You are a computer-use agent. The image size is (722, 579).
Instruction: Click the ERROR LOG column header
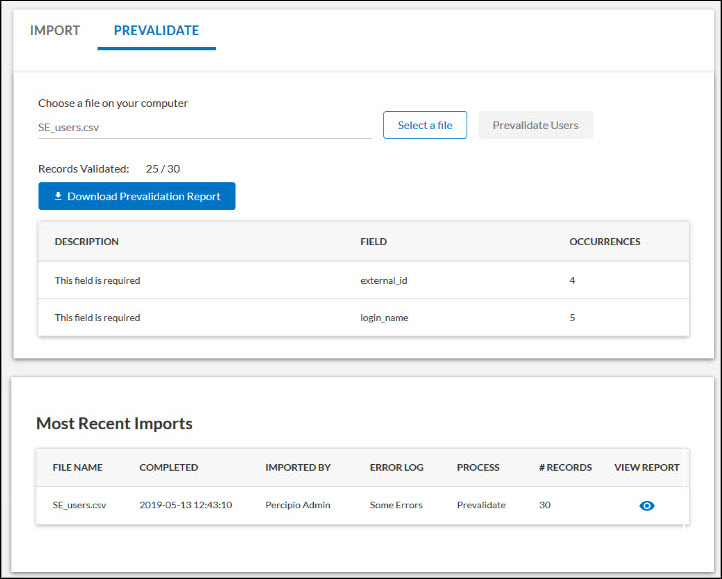point(397,468)
